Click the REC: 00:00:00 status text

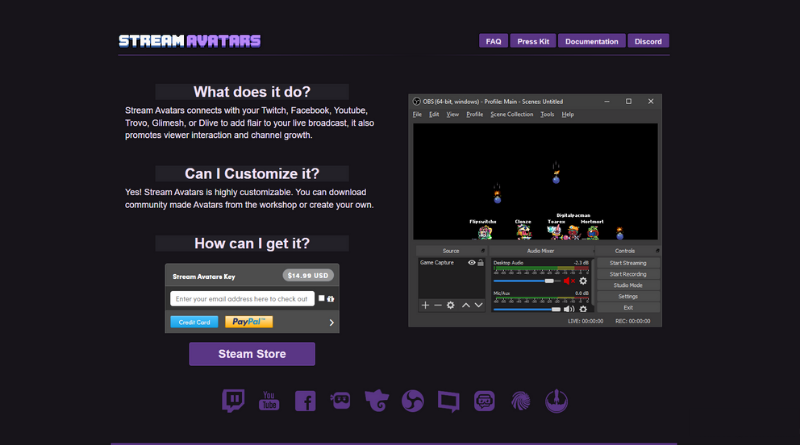point(633,321)
